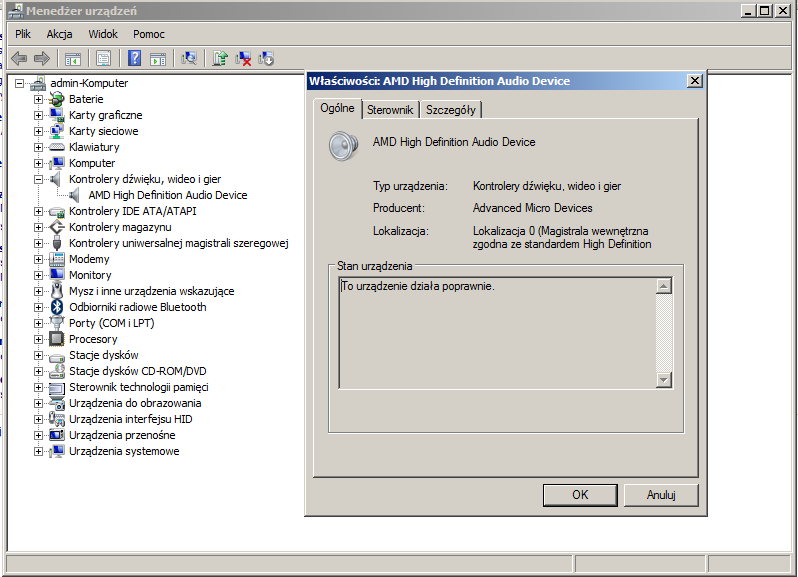Expand the Komputer node
The width and height of the screenshot is (798, 577).
point(38,163)
